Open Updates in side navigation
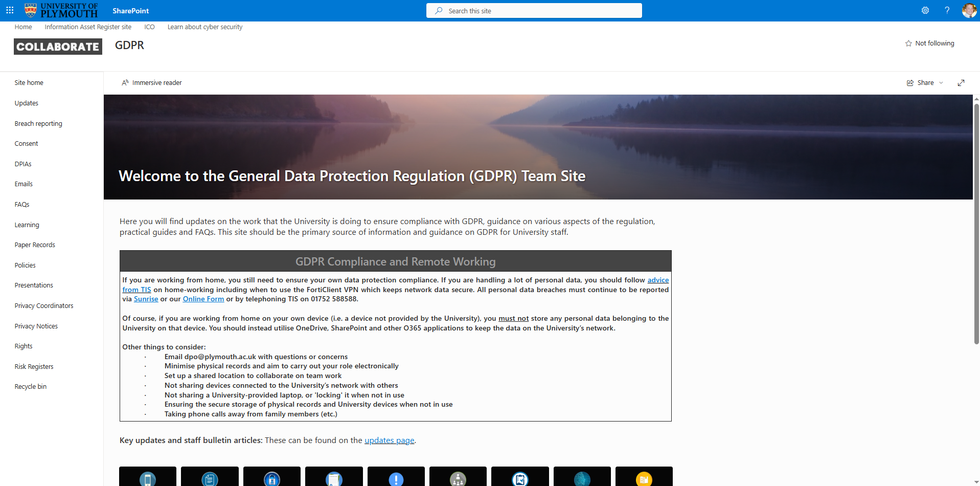This screenshot has width=980, height=486. (x=27, y=103)
